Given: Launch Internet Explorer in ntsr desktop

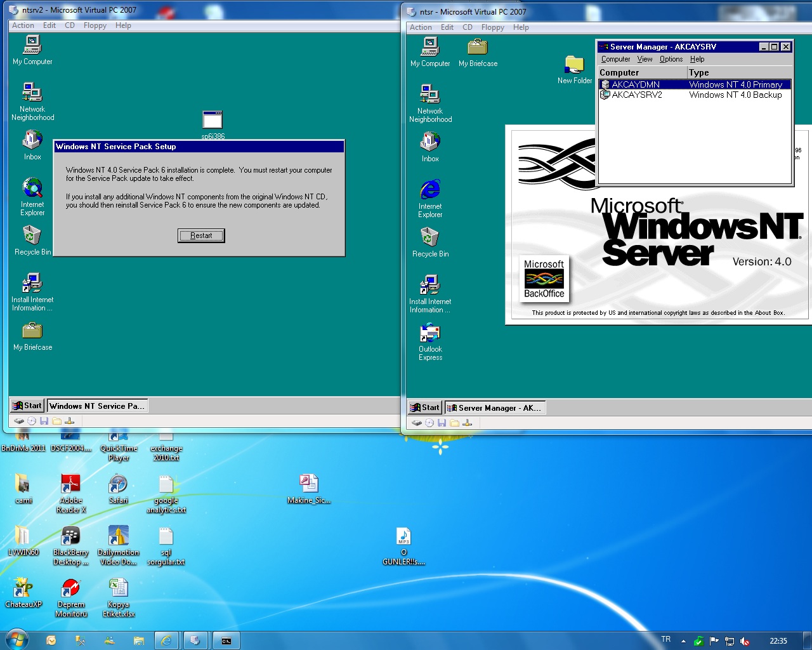Looking at the screenshot, I should pyautogui.click(x=430, y=199).
